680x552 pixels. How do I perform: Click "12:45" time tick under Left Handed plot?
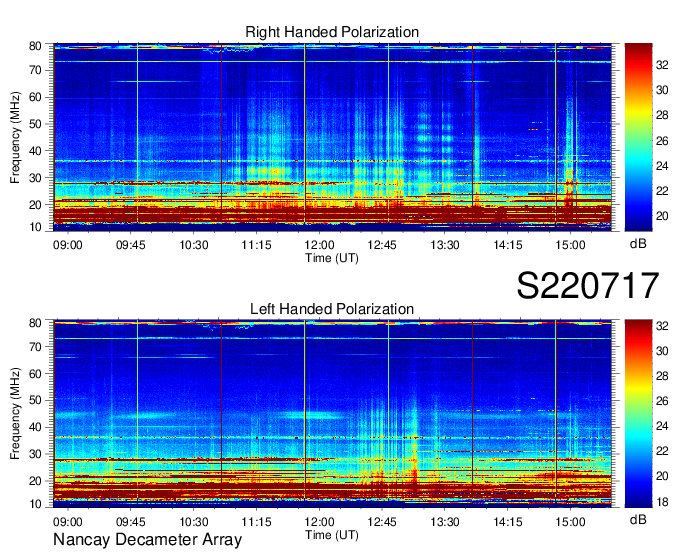(382, 522)
